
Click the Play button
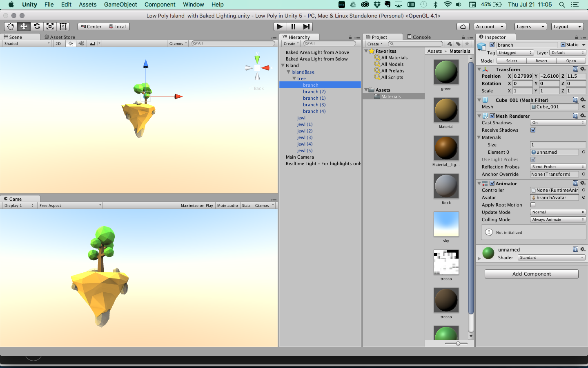[280, 27]
